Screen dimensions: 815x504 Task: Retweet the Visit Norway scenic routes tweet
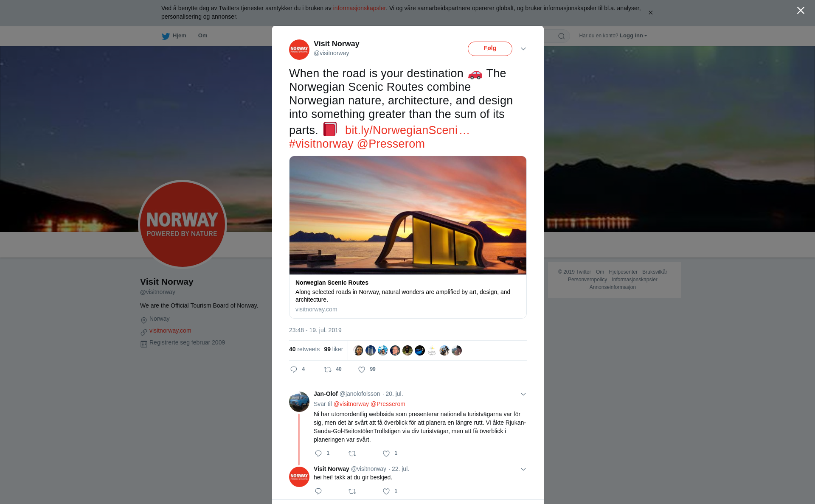point(328,370)
